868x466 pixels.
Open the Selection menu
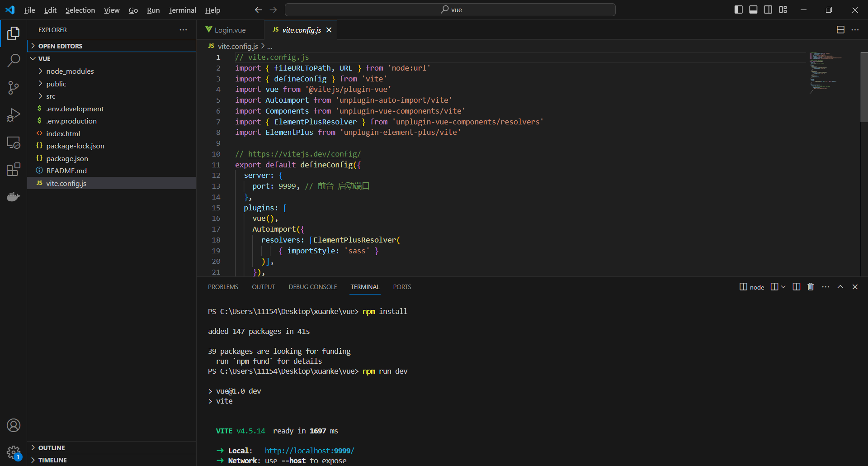click(80, 10)
